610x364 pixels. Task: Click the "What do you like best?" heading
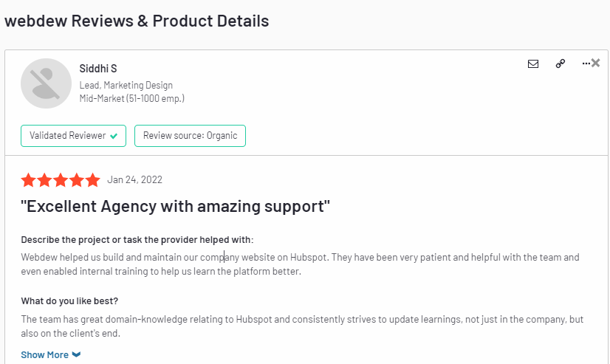pyautogui.click(x=69, y=301)
